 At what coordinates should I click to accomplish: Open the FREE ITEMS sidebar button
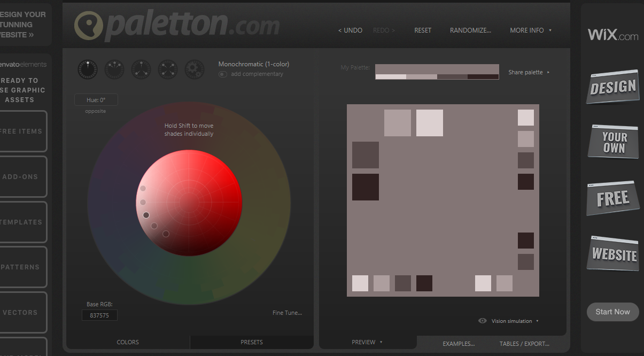point(21,131)
